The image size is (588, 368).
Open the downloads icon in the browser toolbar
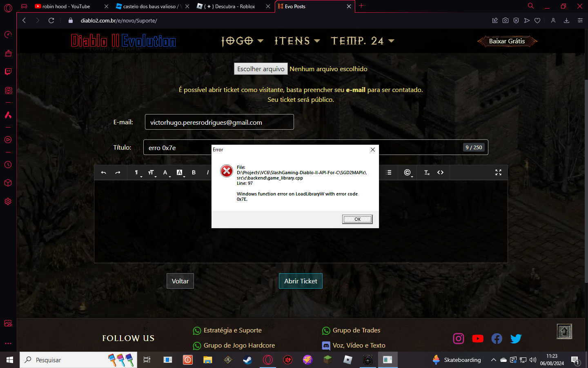(x=566, y=20)
